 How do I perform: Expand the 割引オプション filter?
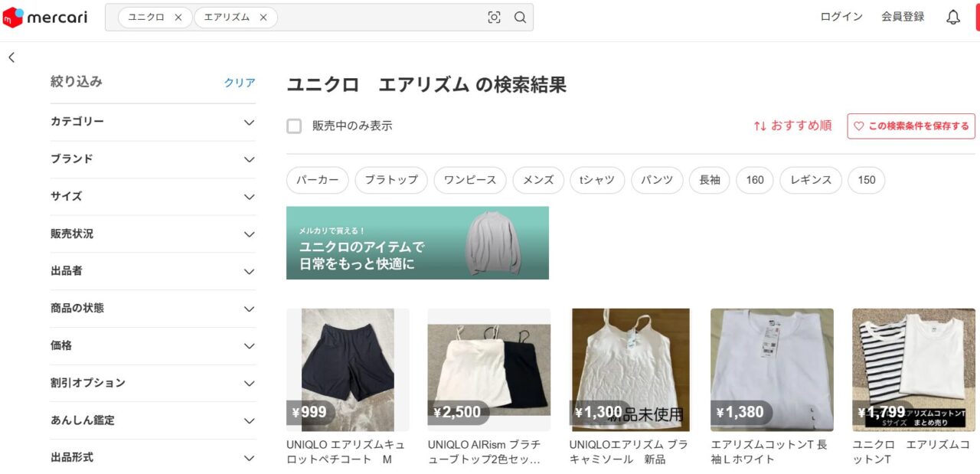point(153,383)
